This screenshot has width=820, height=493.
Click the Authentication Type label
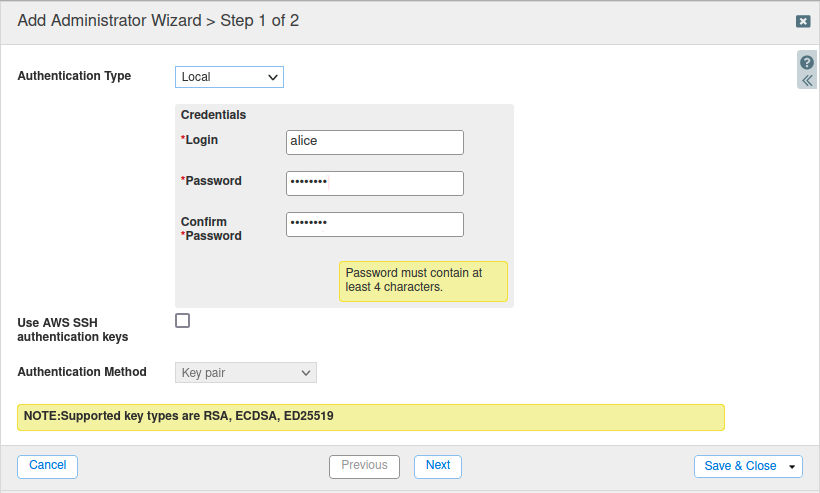point(74,76)
